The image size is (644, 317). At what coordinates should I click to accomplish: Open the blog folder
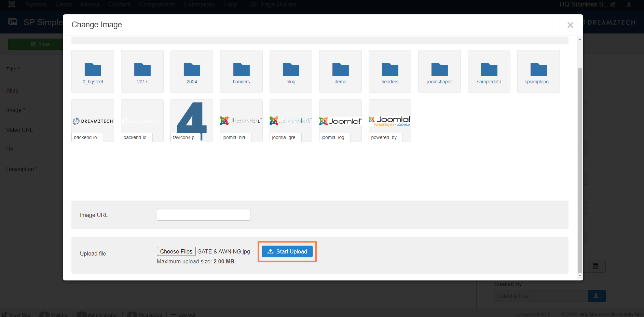click(291, 71)
